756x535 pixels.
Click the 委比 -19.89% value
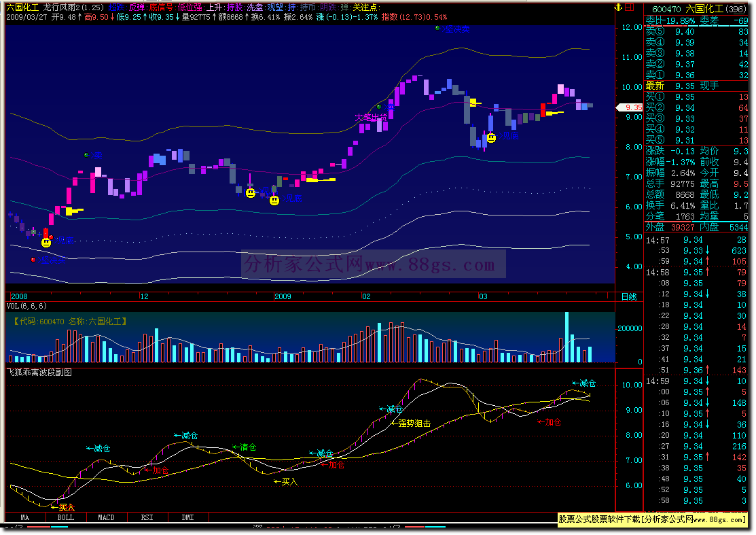coord(681,21)
